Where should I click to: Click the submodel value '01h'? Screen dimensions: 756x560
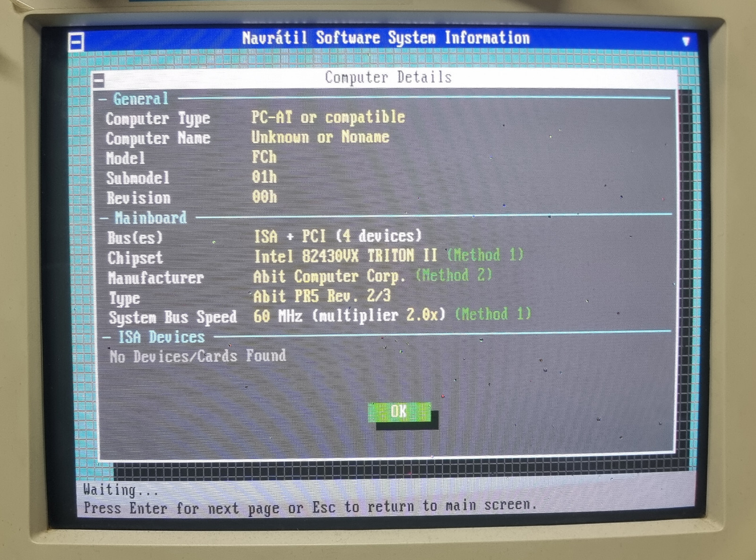[x=265, y=177]
